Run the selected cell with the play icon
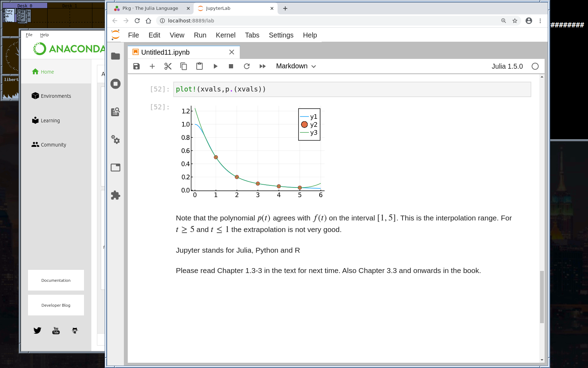This screenshot has height=368, width=588. coord(215,66)
